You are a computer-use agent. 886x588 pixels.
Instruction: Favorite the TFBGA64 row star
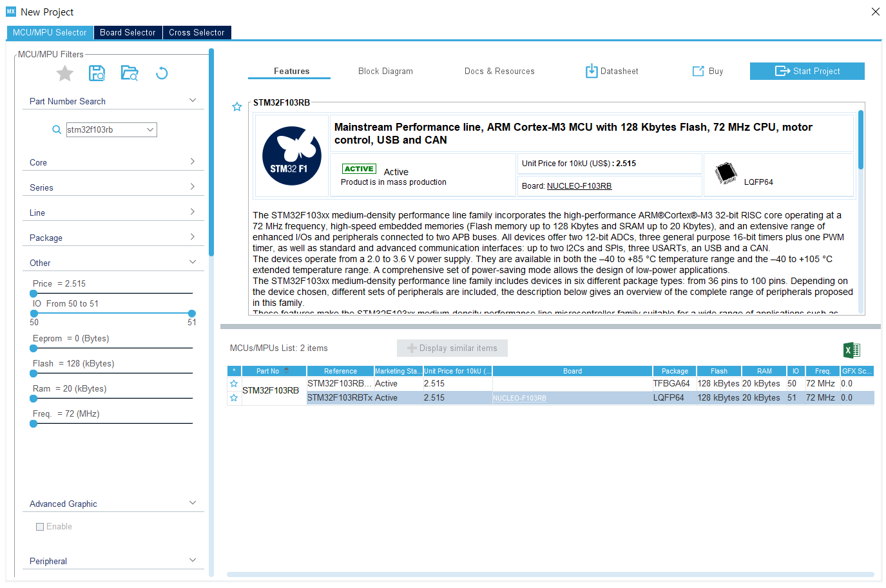(234, 384)
